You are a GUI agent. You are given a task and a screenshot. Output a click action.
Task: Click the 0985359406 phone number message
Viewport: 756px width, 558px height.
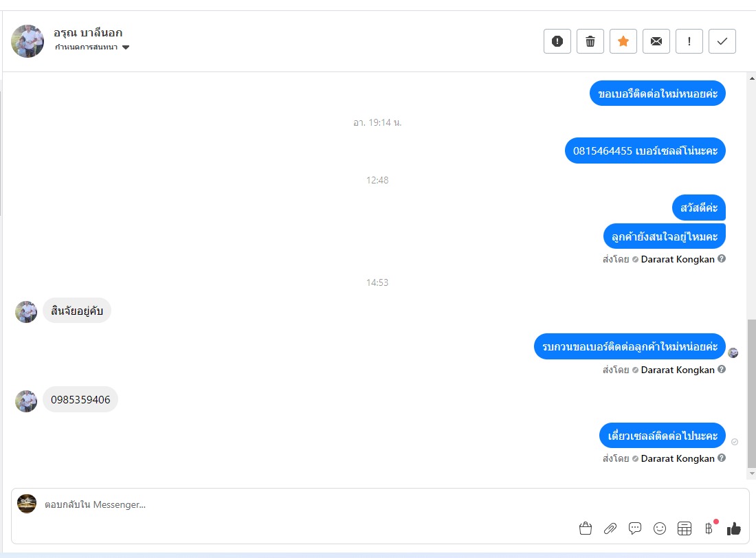pyautogui.click(x=80, y=399)
